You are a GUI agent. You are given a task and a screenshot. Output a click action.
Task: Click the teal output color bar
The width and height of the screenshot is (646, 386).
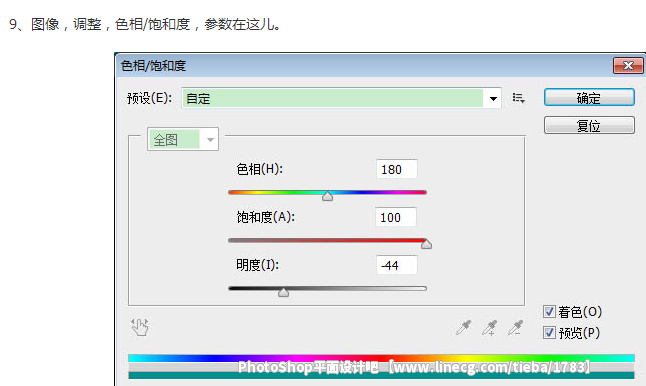point(381,375)
